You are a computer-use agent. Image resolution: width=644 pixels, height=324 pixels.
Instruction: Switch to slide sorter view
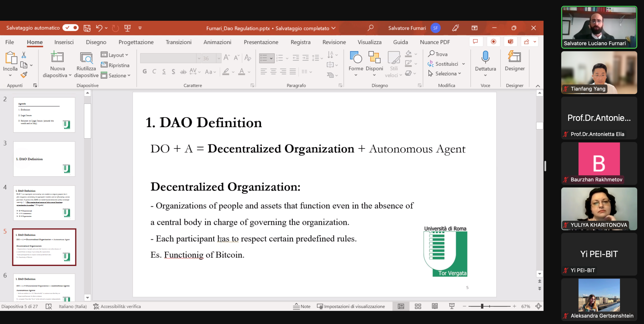[418, 306]
